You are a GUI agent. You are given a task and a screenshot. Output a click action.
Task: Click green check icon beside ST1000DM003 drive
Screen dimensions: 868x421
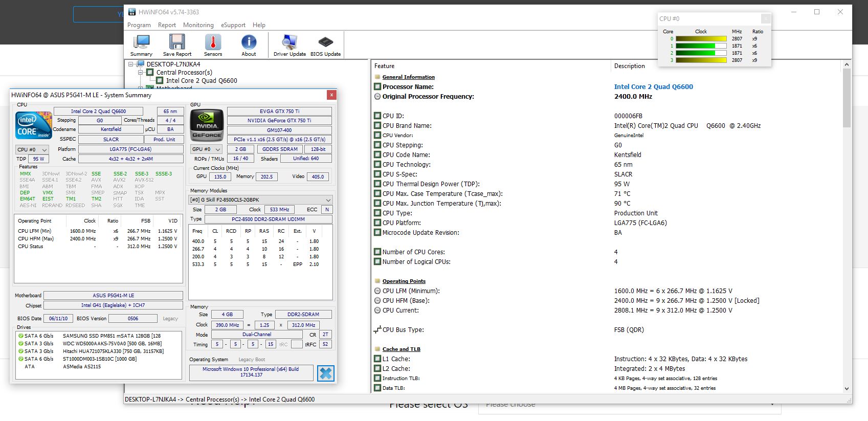21,359
